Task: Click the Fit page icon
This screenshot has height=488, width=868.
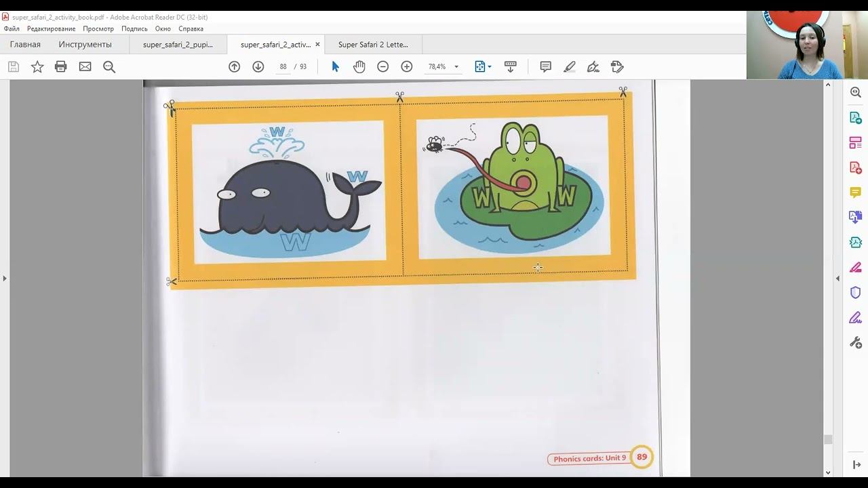Action: [x=480, y=66]
